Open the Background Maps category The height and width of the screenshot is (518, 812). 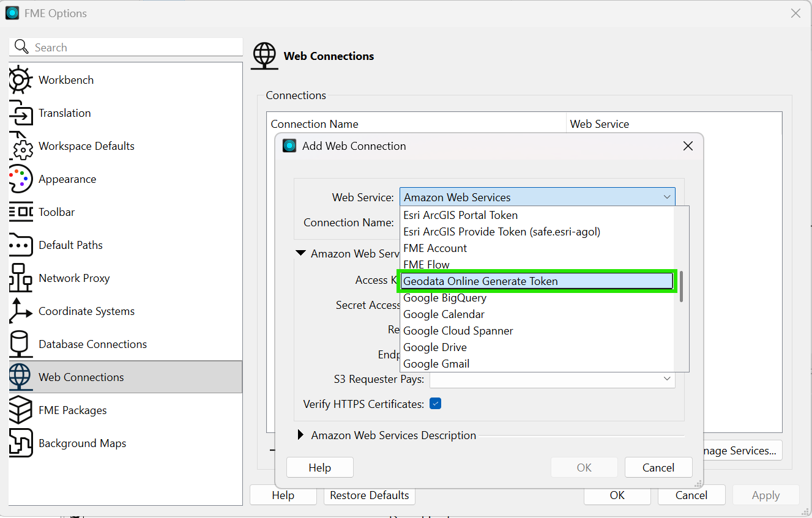pyautogui.click(x=125, y=443)
